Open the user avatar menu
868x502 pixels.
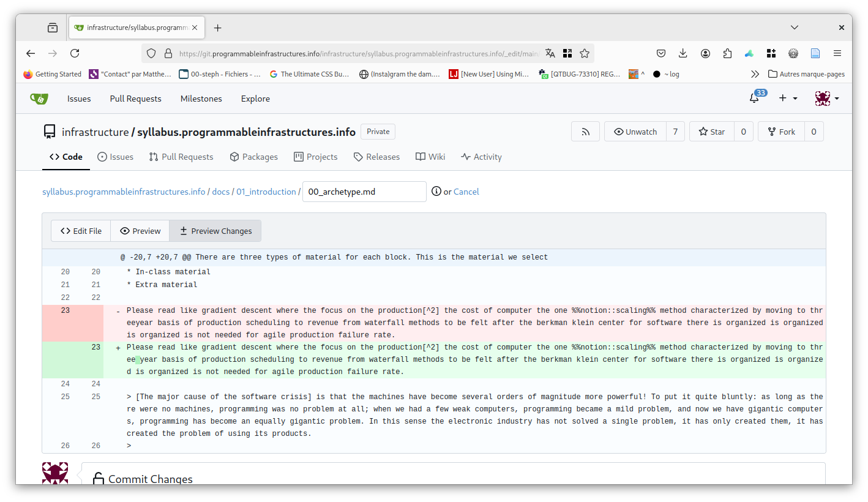(x=826, y=99)
